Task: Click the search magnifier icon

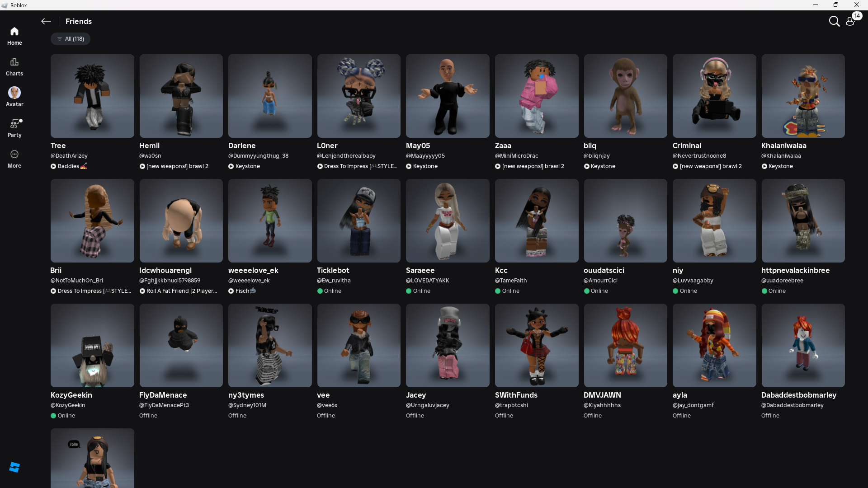Action: [834, 21]
